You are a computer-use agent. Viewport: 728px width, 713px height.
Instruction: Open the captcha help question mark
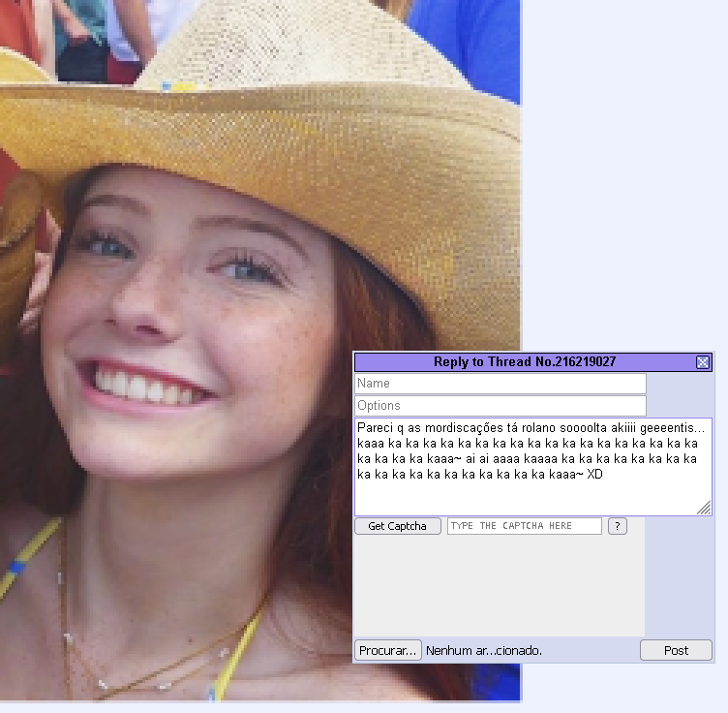point(617,526)
